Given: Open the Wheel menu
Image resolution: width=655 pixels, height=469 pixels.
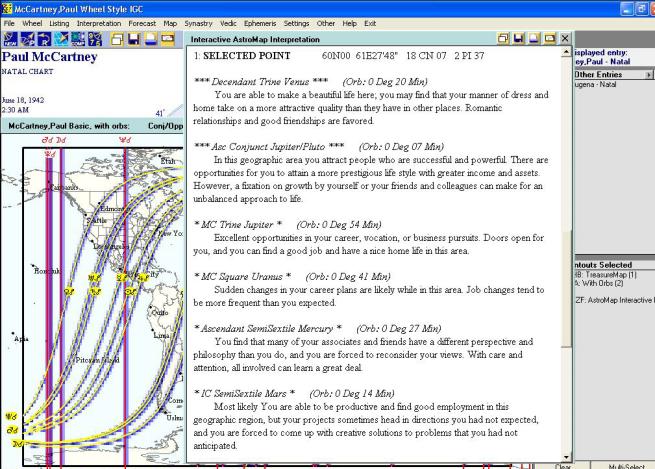Looking at the screenshot, I should click(32, 23).
